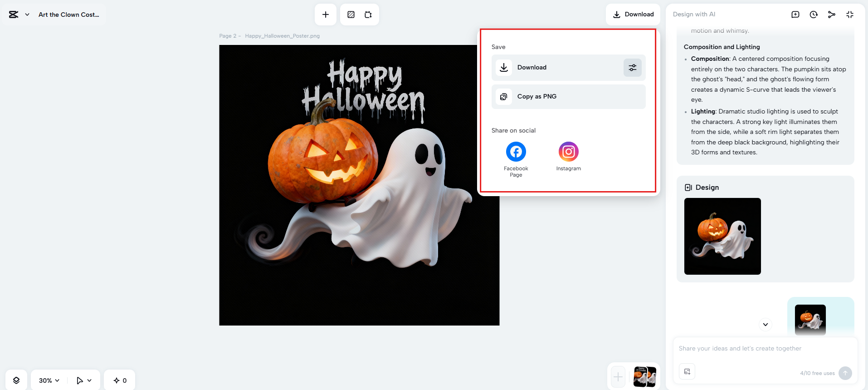868x390 pixels.
Task: Click the add (plus) button in top toolbar
Action: [326, 15]
